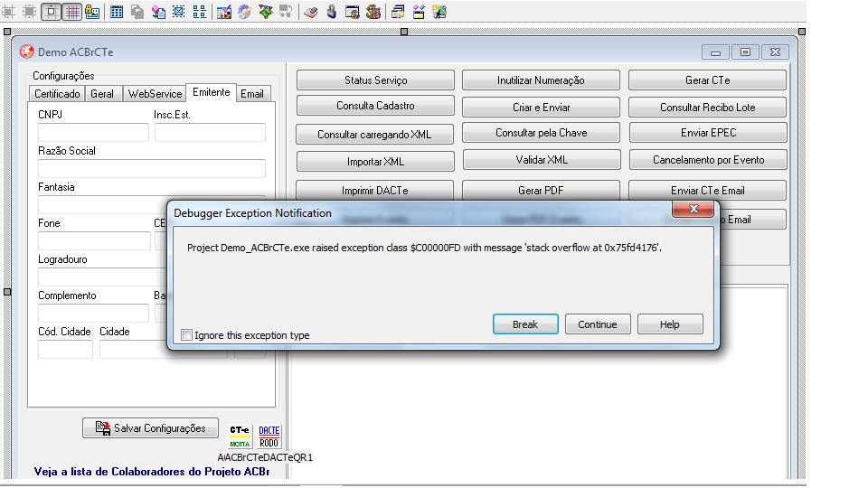Image resolution: width=868 pixels, height=488 pixels.
Task: Click the Validar XML button
Action: pos(542,160)
